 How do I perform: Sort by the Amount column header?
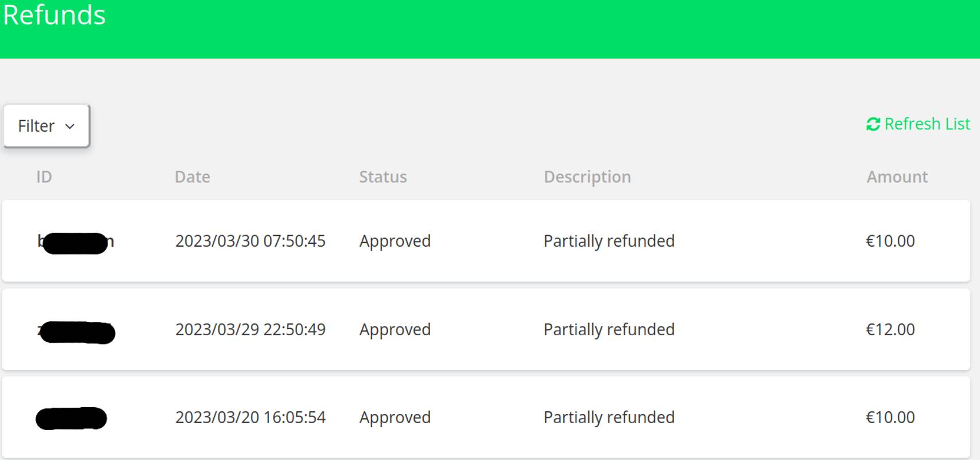point(897,177)
